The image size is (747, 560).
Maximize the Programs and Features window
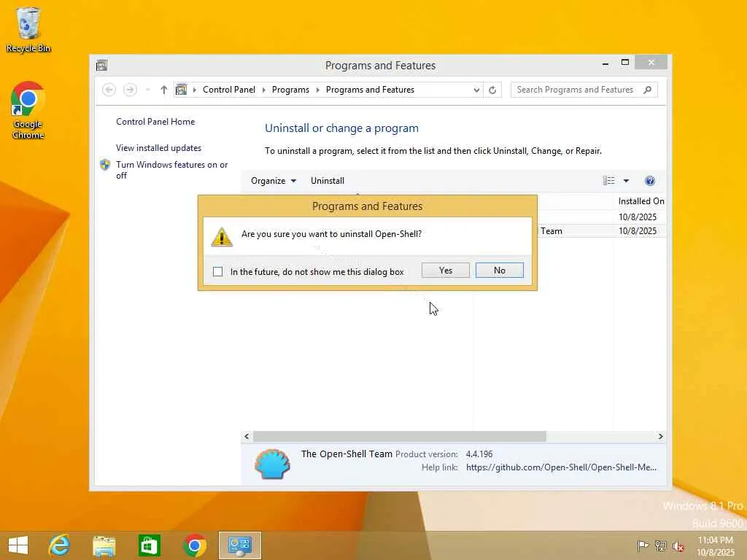point(625,63)
